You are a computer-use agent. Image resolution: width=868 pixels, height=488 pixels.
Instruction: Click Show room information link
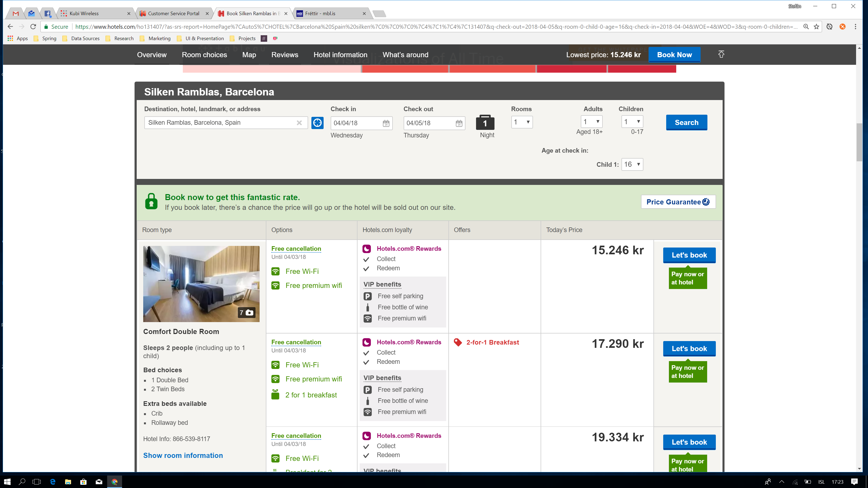tap(183, 455)
